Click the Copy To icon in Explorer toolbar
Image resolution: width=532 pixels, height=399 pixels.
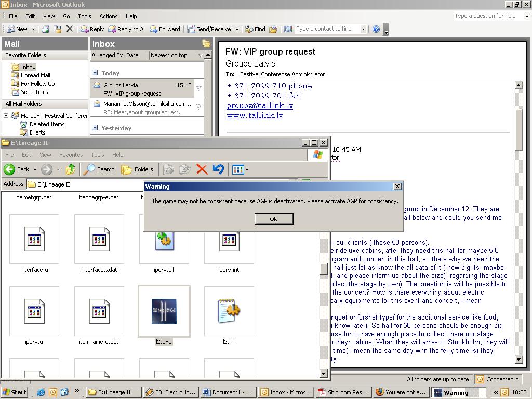pyautogui.click(x=185, y=169)
